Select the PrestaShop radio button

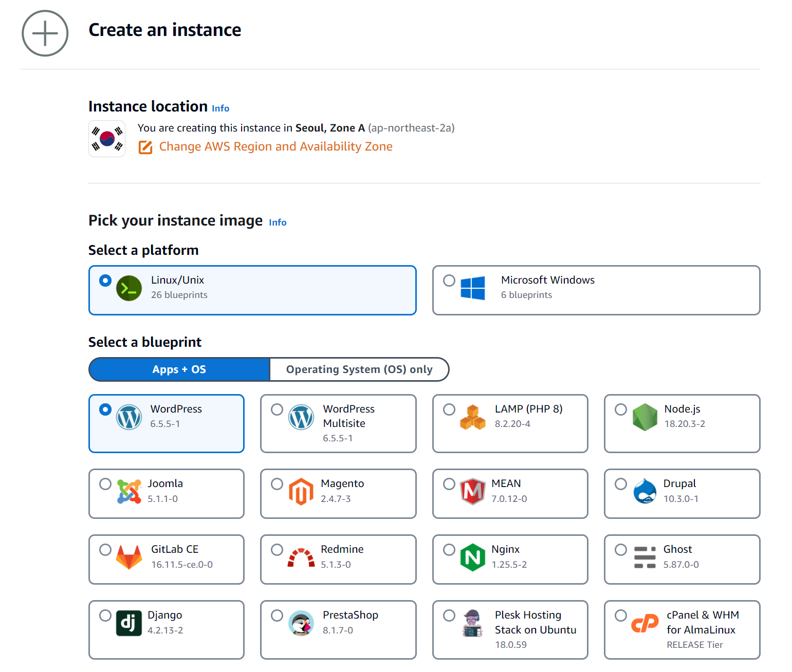pyautogui.click(x=277, y=615)
